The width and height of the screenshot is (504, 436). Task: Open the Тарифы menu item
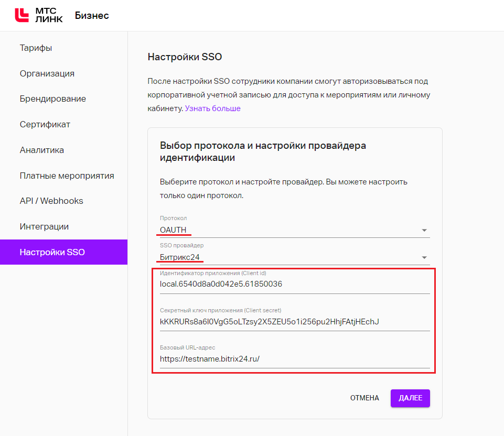point(36,48)
